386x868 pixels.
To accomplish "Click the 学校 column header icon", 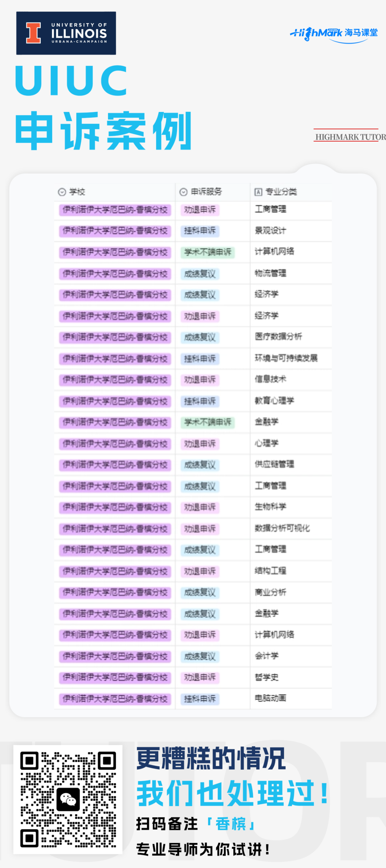I will 62,192.
